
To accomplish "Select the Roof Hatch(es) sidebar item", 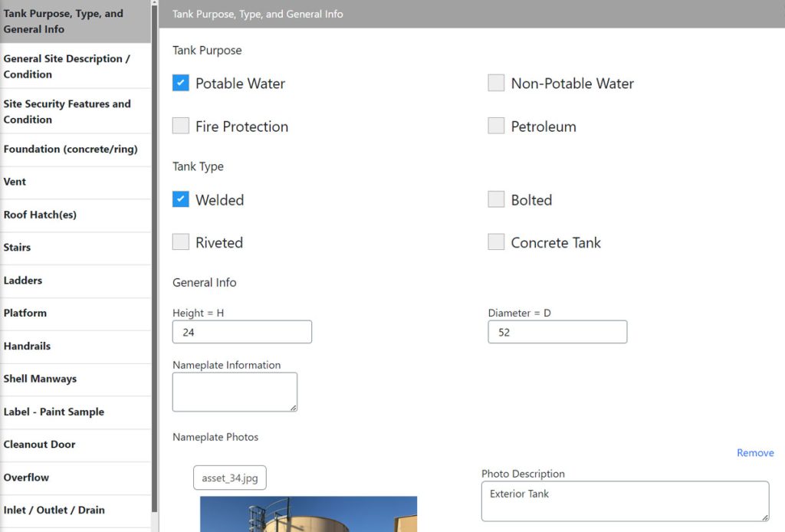I will click(x=40, y=215).
